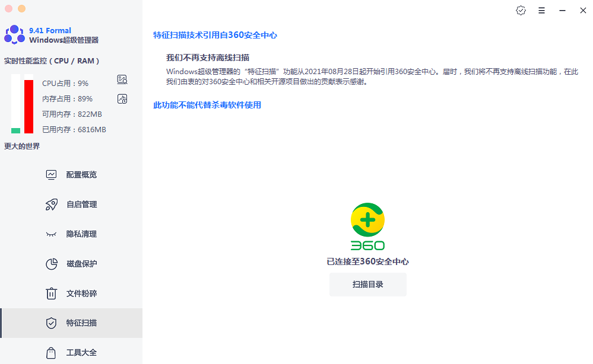This screenshot has width=593, height=364.
Task: Click the 360 security center logo
Action: (x=367, y=226)
